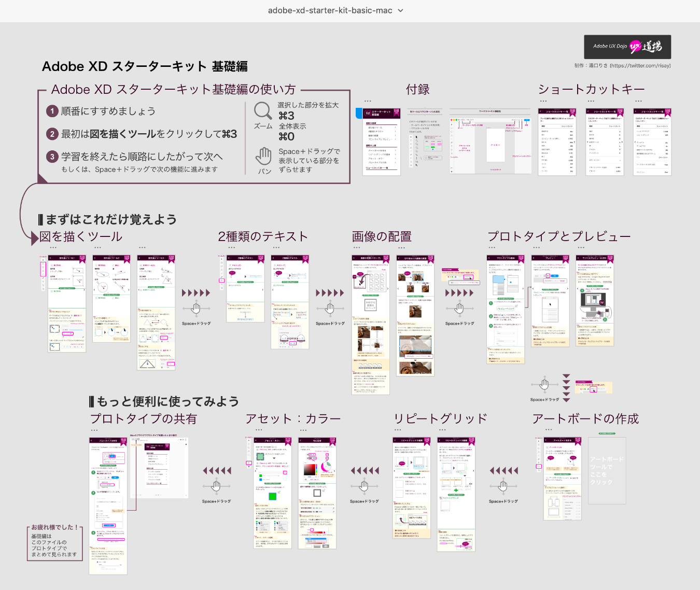Select the 図を描くツール2 artboard

[x=111, y=299]
